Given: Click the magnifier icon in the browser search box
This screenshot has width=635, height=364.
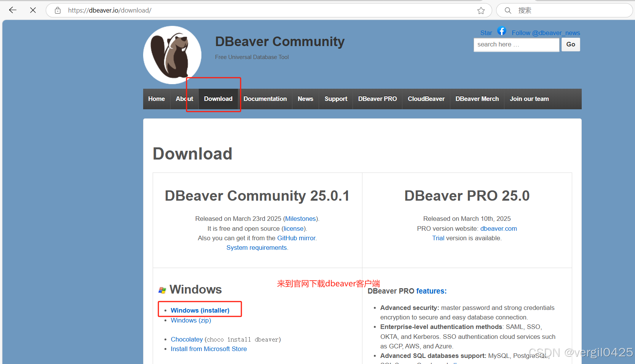Looking at the screenshot, I should [508, 11].
